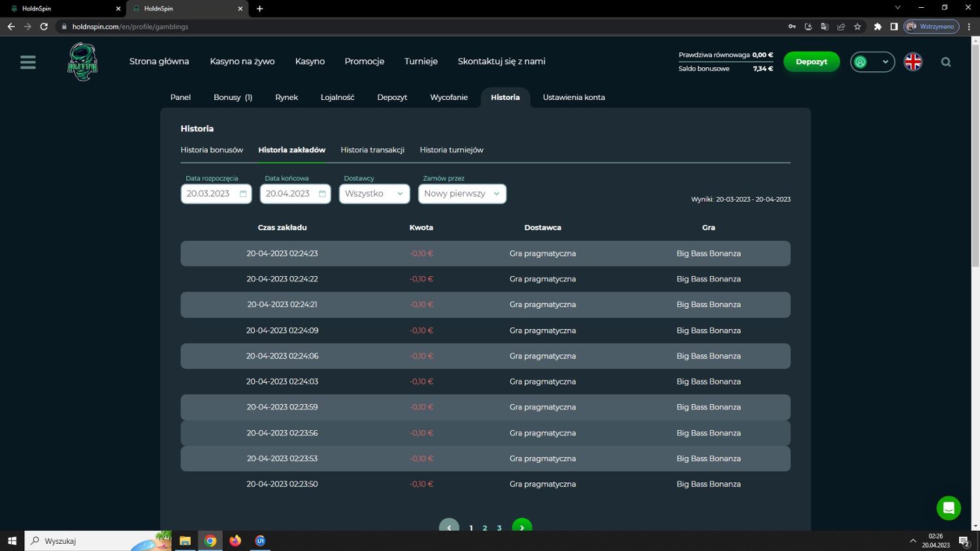The height and width of the screenshot is (551, 980).
Task: Open the browser tab search chevron
Action: pyautogui.click(x=897, y=8)
